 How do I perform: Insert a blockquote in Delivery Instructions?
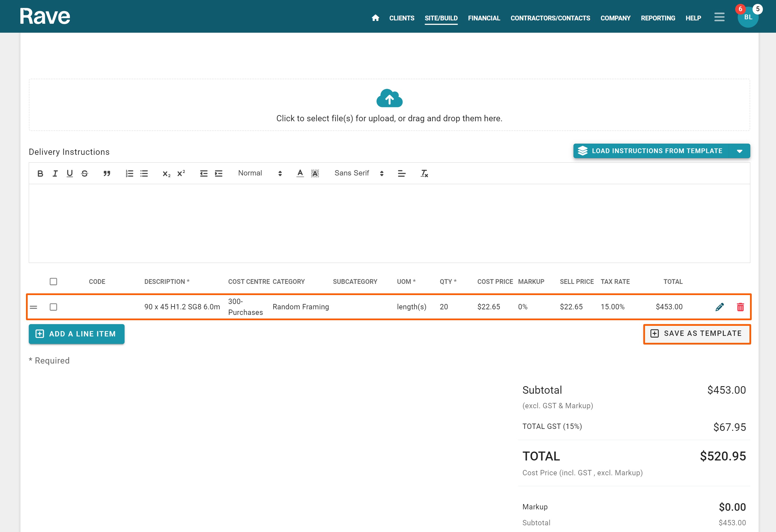106,173
